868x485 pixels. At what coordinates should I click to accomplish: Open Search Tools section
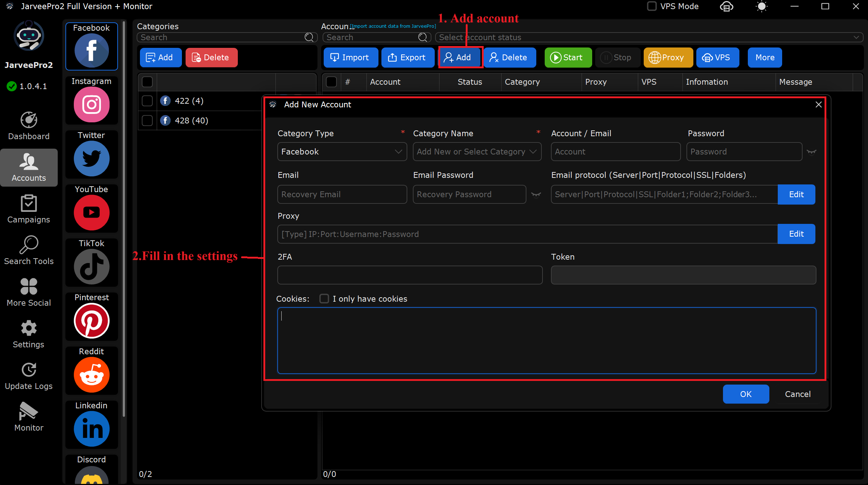pos(29,251)
